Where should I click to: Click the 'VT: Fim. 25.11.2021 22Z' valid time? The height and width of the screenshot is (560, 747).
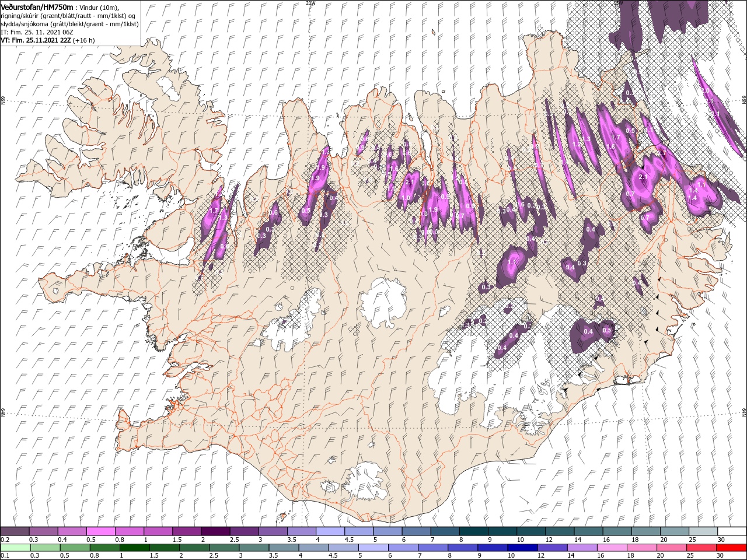pyautogui.click(x=36, y=40)
